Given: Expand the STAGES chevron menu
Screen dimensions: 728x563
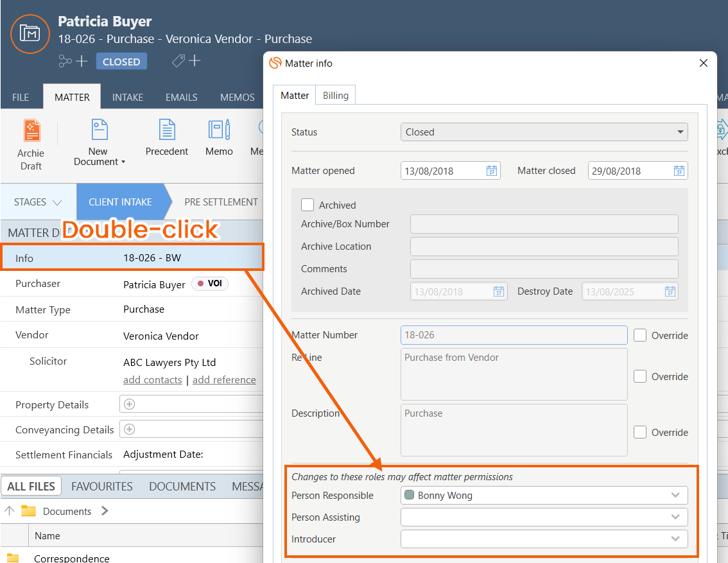Looking at the screenshot, I should pos(57,202).
